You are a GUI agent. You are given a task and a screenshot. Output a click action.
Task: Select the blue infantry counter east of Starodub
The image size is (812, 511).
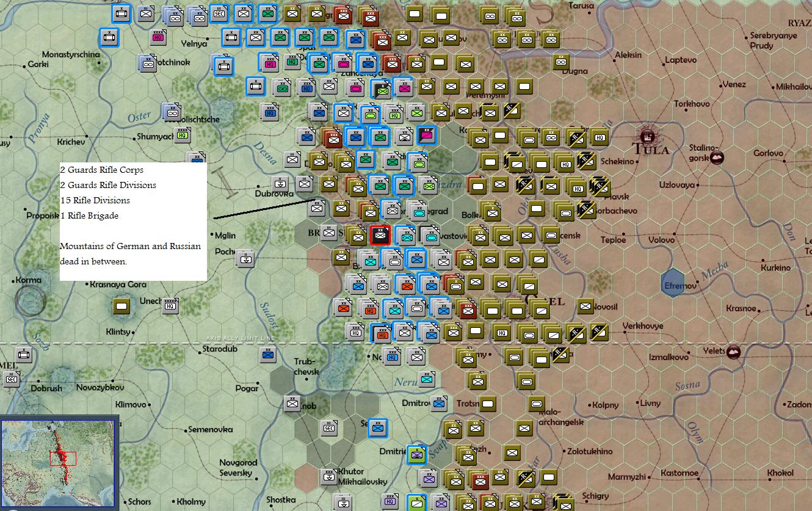(267, 355)
